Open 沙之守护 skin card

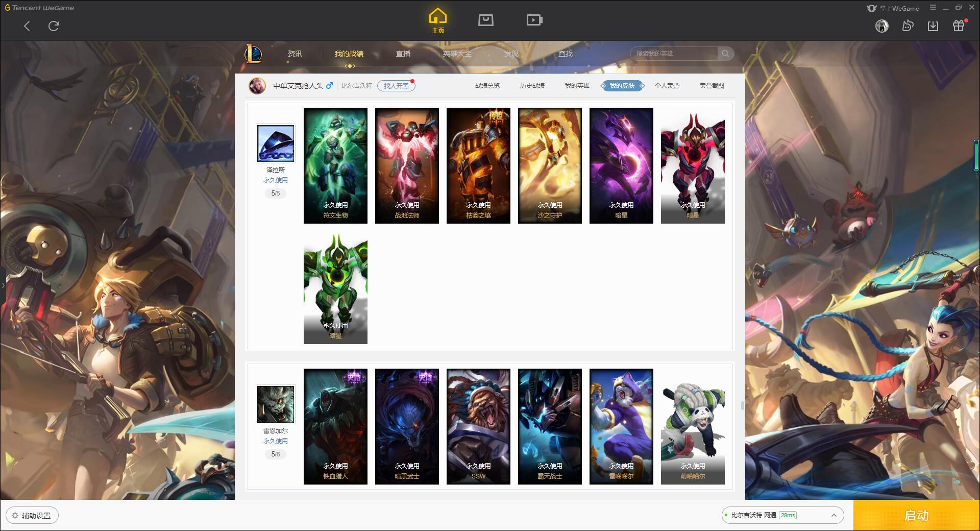[x=550, y=165]
